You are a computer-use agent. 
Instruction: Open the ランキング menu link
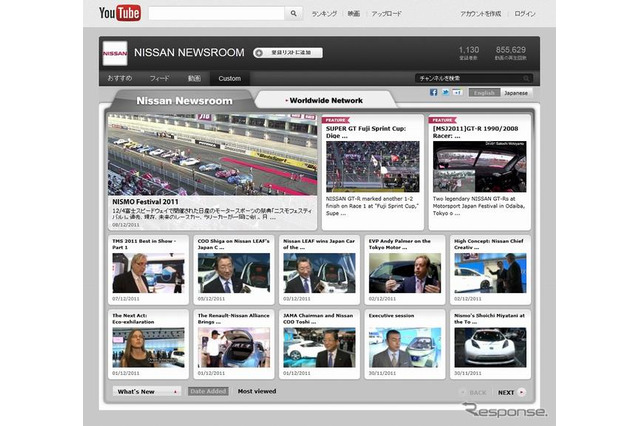324,13
